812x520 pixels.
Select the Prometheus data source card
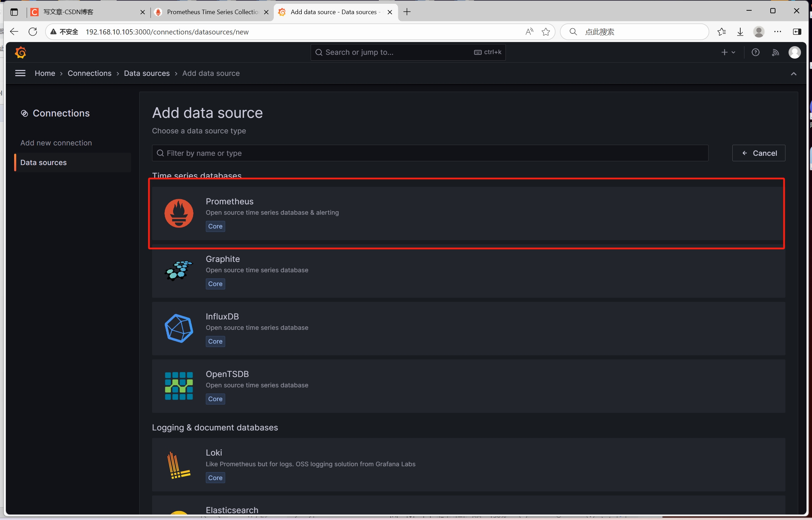click(468, 213)
